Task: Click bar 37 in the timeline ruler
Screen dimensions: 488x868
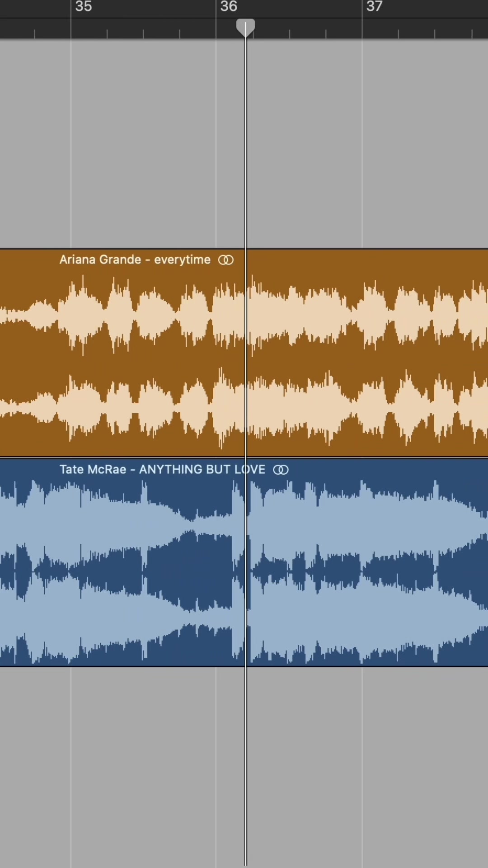Action: [x=374, y=6]
